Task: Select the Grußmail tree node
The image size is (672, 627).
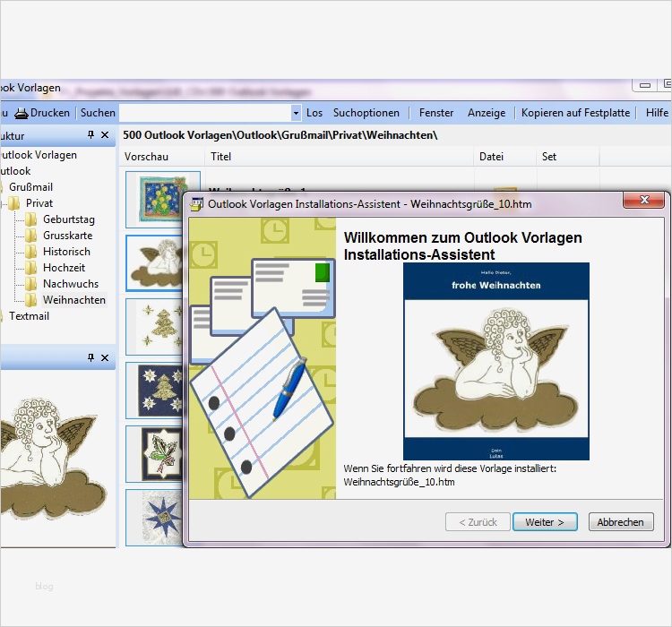Action: [x=30, y=187]
